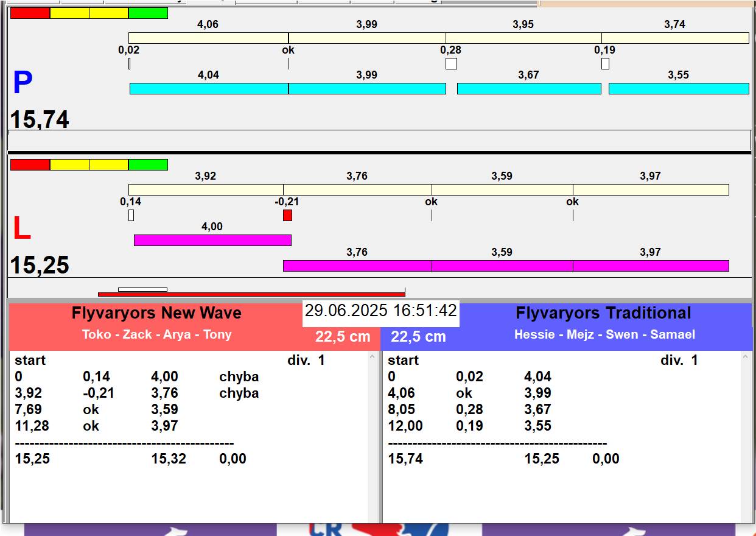Select the Flyvaryors Traditional team header

(603, 314)
